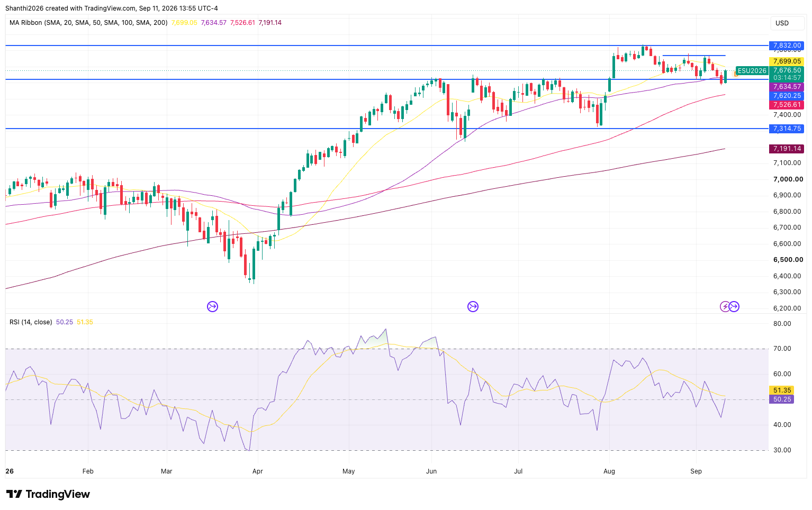Viewport: 812px width, 510px height.
Task: Click the pink 7,526.61 price scale label
Action: pos(786,105)
